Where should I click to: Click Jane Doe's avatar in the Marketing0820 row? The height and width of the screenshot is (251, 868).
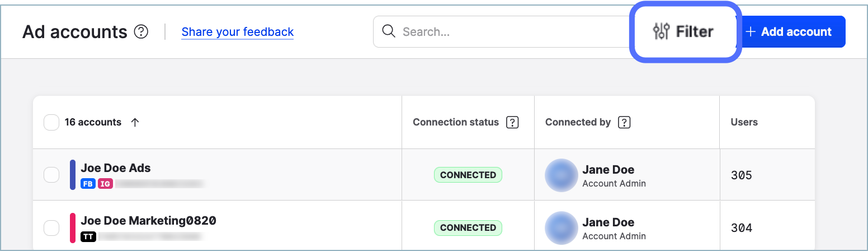coord(562,228)
